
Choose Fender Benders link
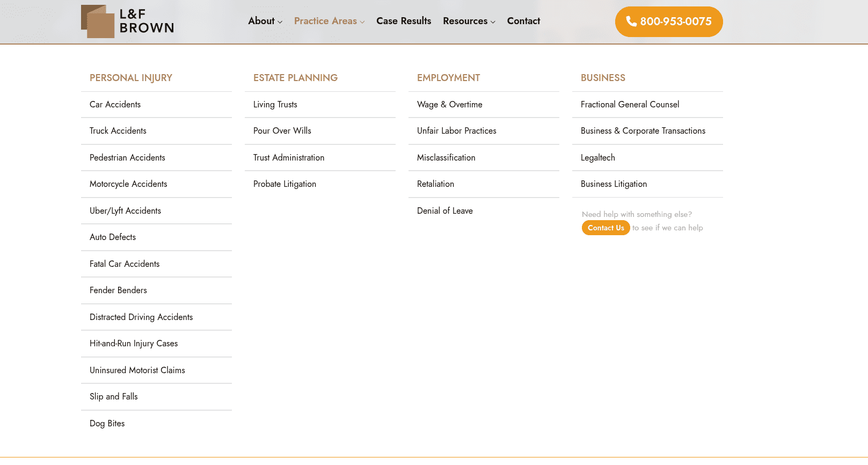[x=156, y=290]
